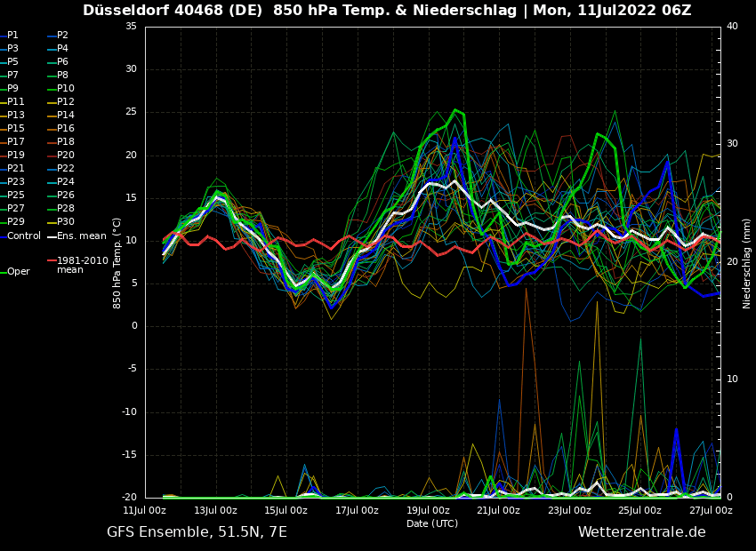Click the 19Jul 00z date tick
This screenshot has width=756, height=551.
[428, 510]
